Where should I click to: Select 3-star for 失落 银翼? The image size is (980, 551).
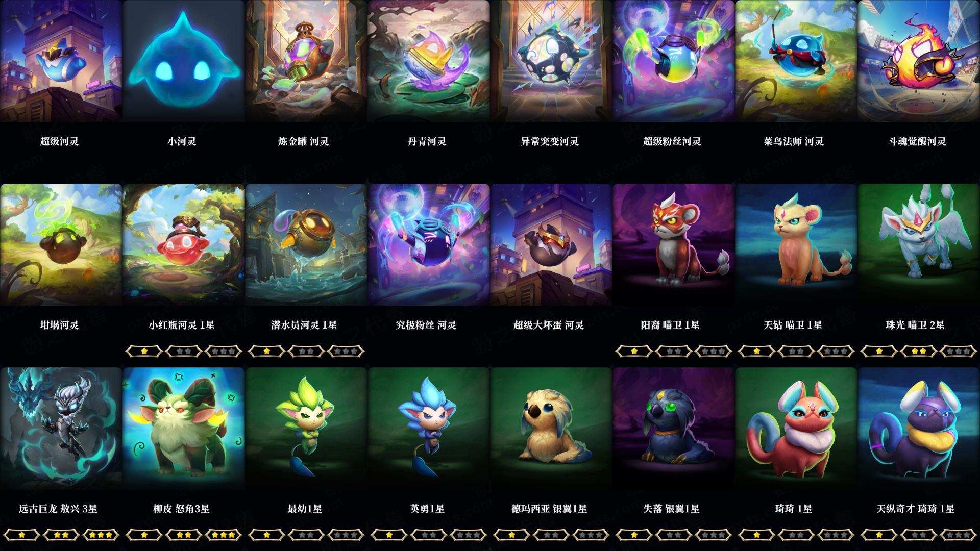pyautogui.click(x=714, y=535)
